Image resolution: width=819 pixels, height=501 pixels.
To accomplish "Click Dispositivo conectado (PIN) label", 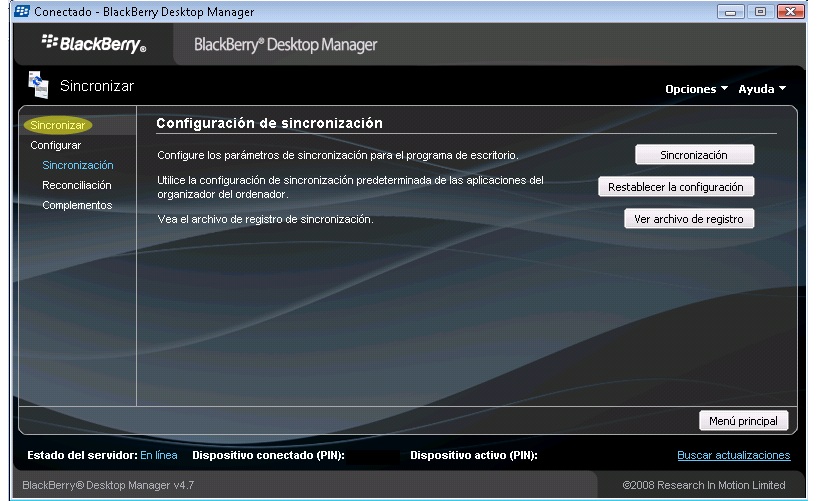I will pyautogui.click(x=268, y=455).
